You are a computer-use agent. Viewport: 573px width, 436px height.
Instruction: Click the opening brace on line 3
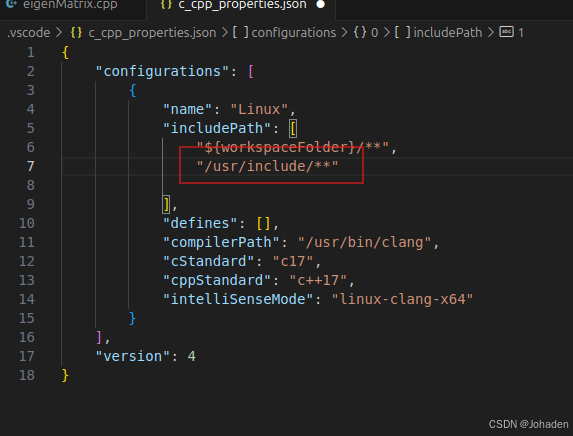[x=132, y=90]
